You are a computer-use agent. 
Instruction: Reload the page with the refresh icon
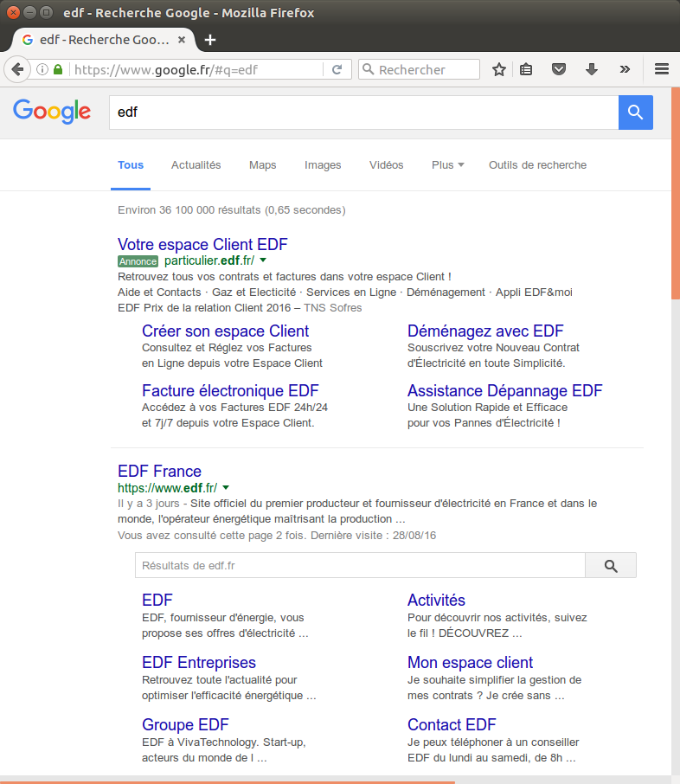pyautogui.click(x=337, y=69)
